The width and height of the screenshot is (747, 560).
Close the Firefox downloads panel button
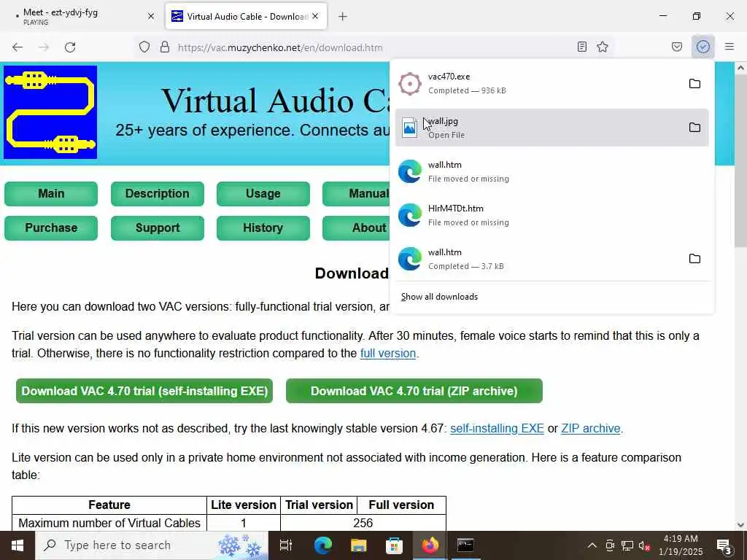[703, 47]
